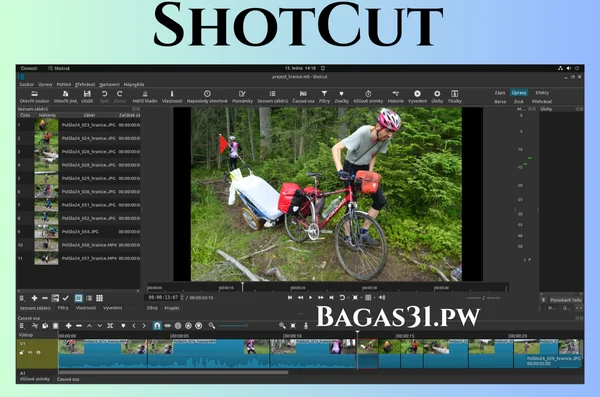Viewport: 600px width, 397px height.
Task: Open the player volume control
Action: [382, 297]
